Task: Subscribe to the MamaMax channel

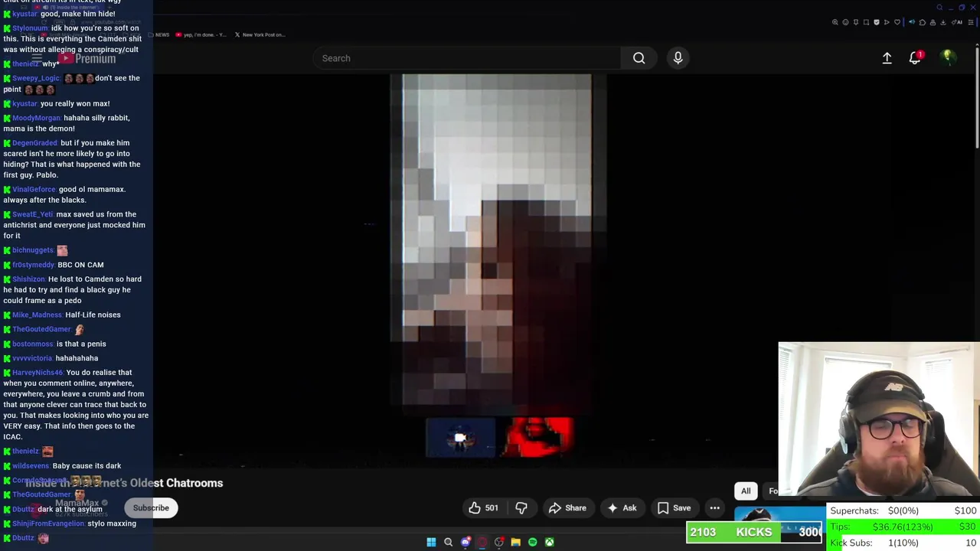Action: pyautogui.click(x=151, y=508)
